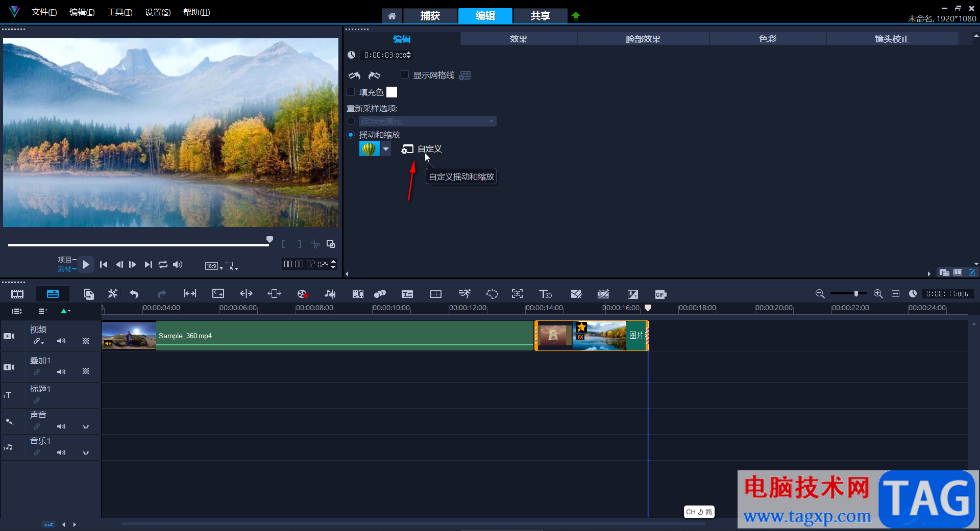Open the Mask Creator

point(492,294)
